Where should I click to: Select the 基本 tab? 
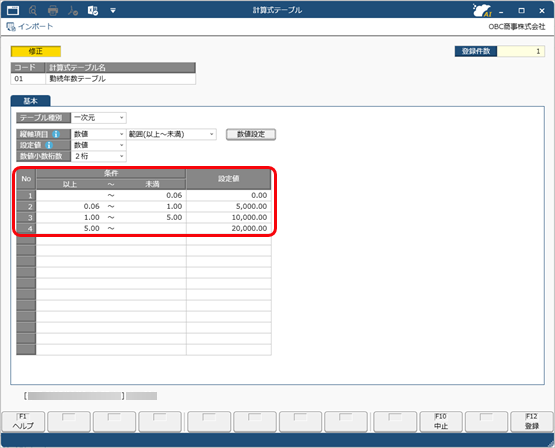(30, 101)
